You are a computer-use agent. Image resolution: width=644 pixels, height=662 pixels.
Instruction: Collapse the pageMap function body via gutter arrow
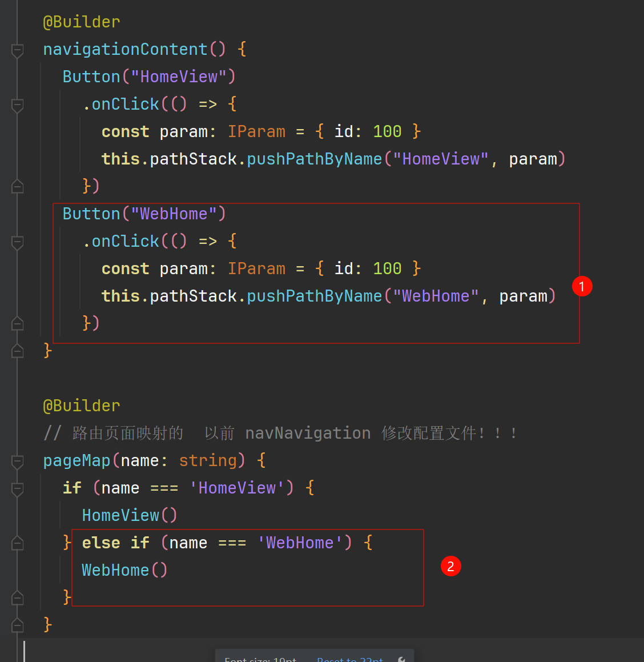point(17,460)
